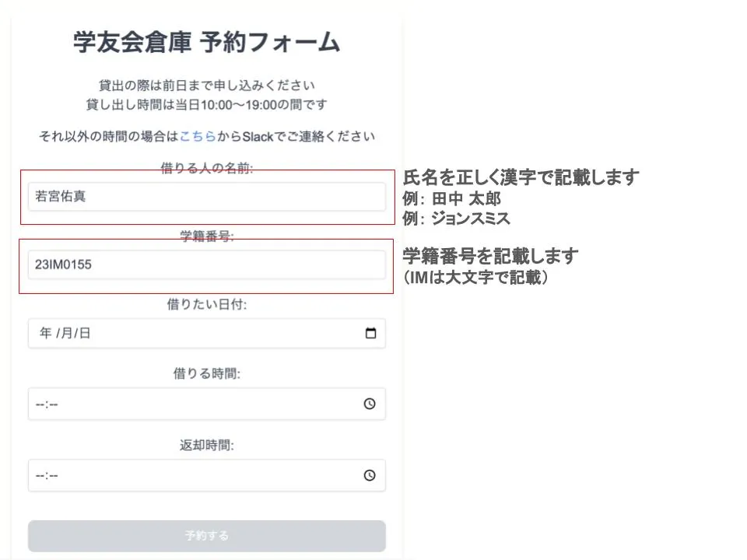Open the calendar icon for 借りたい日付

(x=370, y=332)
